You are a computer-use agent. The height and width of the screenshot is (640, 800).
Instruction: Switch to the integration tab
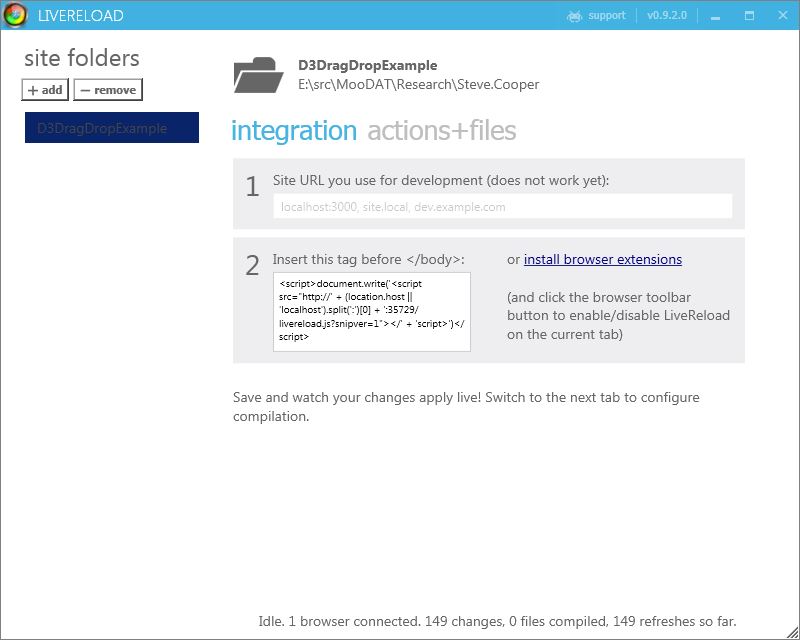(293, 131)
